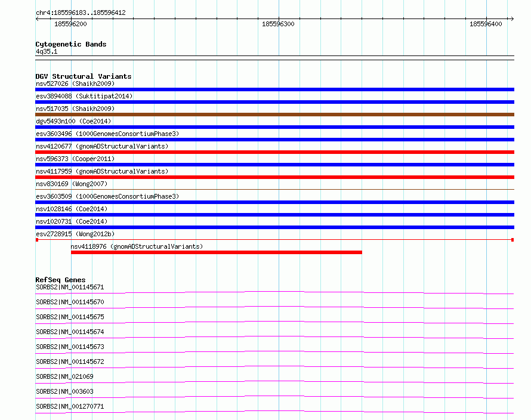Click ruler position 185596400
This screenshot has width=531, height=420.
(x=486, y=24)
